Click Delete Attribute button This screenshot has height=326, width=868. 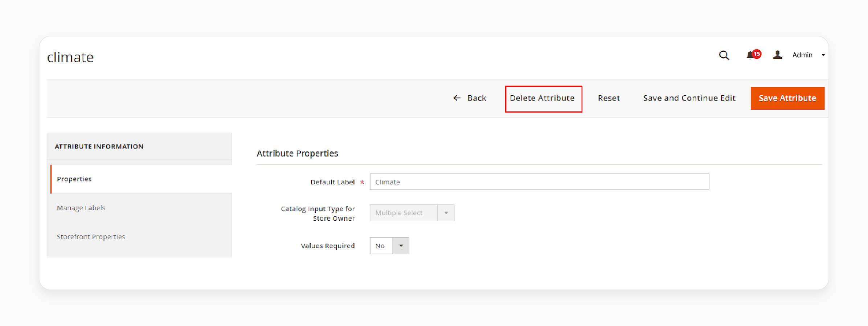(x=543, y=99)
